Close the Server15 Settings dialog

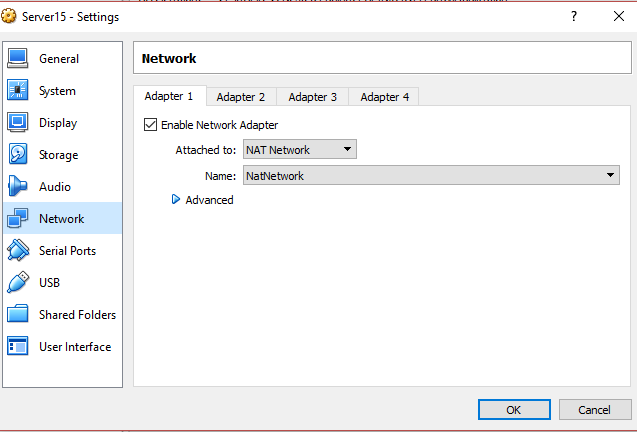point(619,16)
